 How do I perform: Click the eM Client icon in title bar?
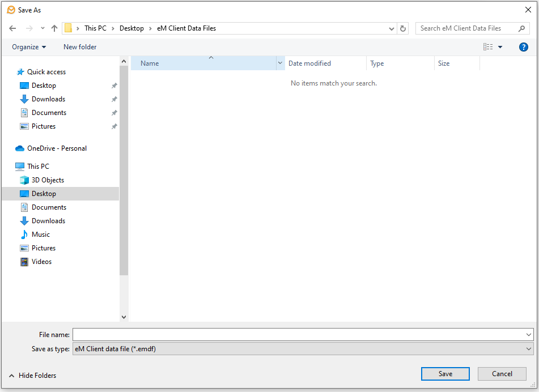(11, 10)
